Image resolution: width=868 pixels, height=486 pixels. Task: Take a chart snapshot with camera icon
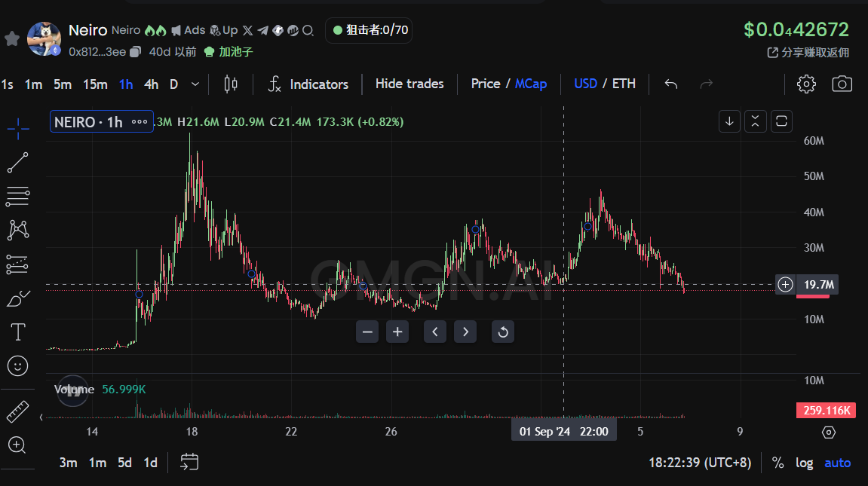842,84
